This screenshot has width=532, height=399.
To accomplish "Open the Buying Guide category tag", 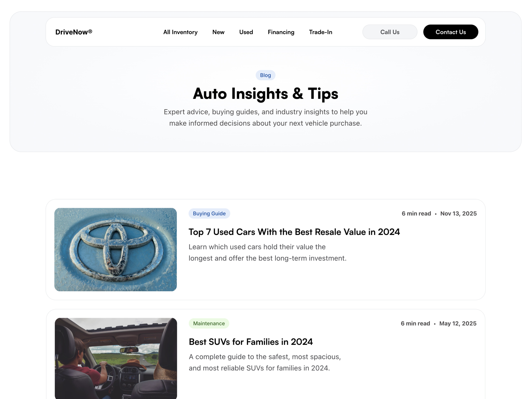I will click(x=209, y=213).
